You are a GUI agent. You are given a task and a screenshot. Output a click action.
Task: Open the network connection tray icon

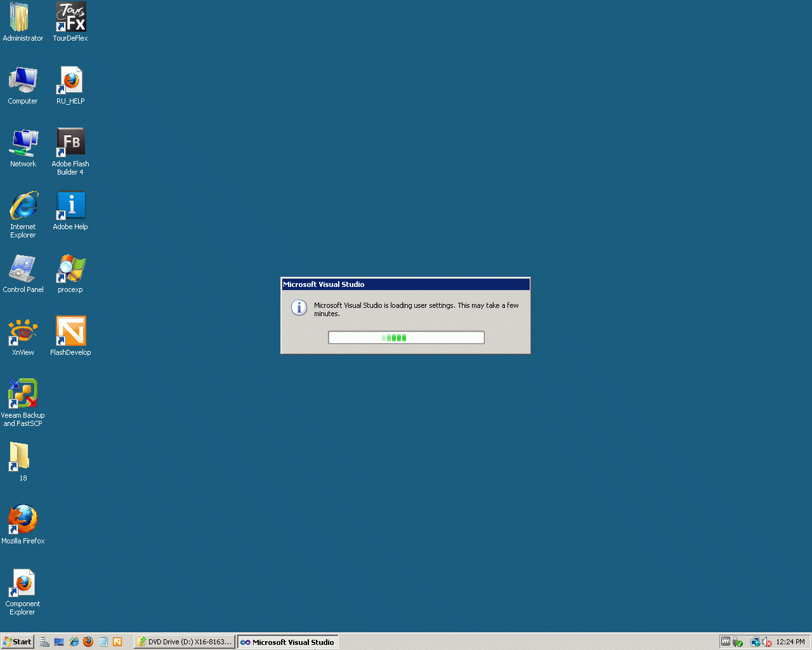pos(756,642)
